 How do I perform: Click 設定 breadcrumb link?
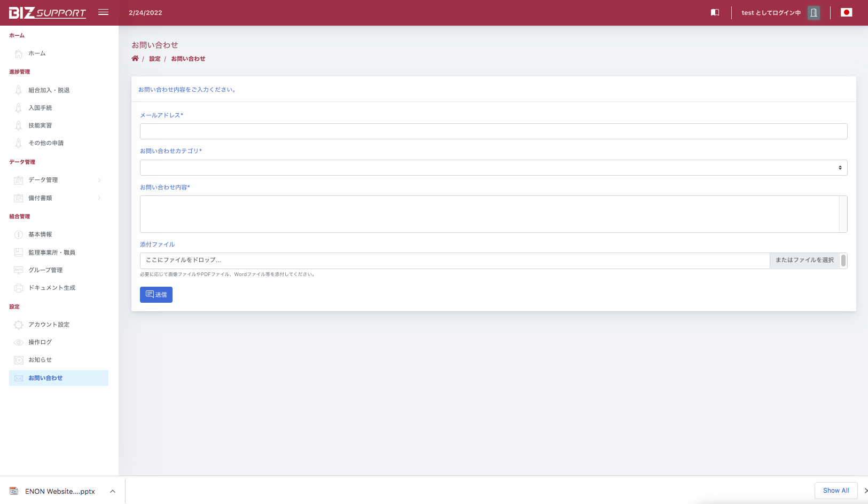155,59
